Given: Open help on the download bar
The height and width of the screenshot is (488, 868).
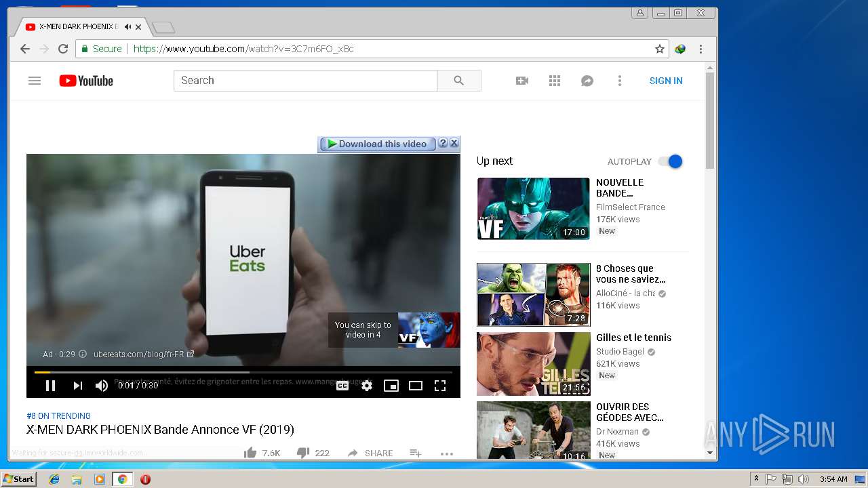Looking at the screenshot, I should (443, 143).
